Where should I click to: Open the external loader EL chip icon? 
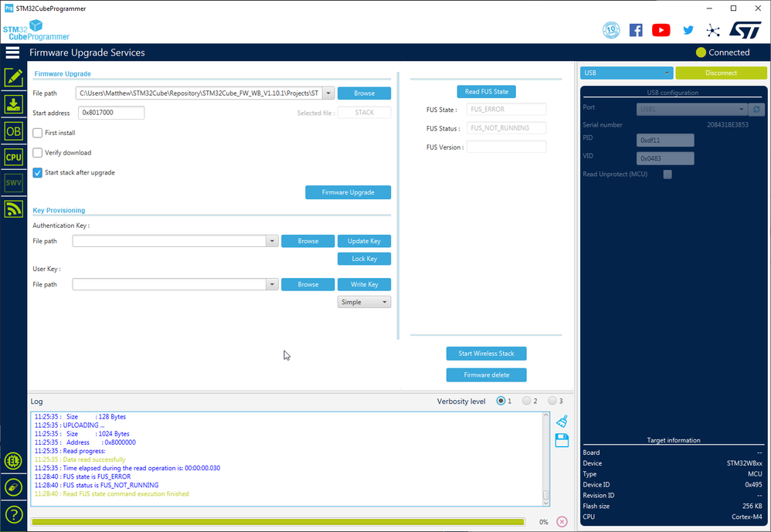coord(13,461)
